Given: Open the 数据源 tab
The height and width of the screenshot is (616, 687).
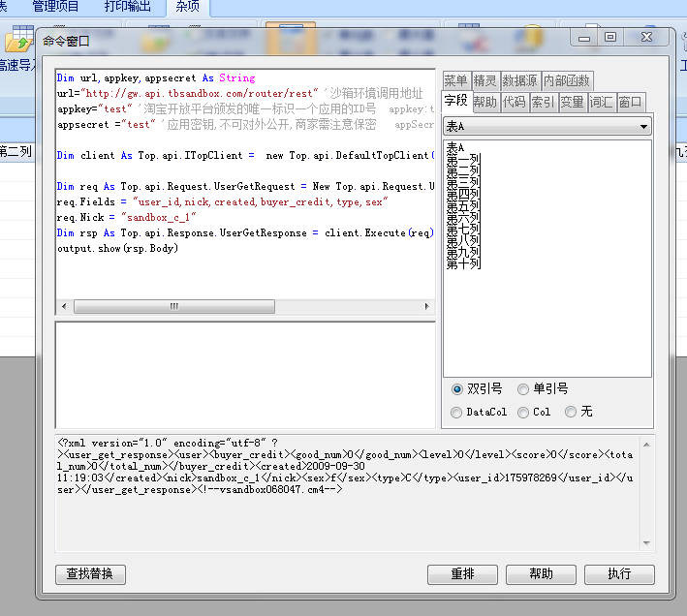Looking at the screenshot, I should coord(519,81).
